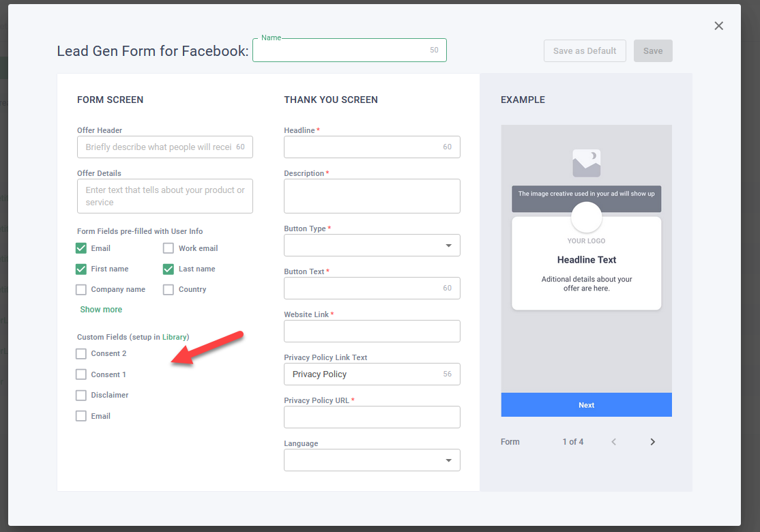Image resolution: width=760 pixels, height=532 pixels.
Task: Click Privacy Policy Link Text field
Action: (372, 374)
